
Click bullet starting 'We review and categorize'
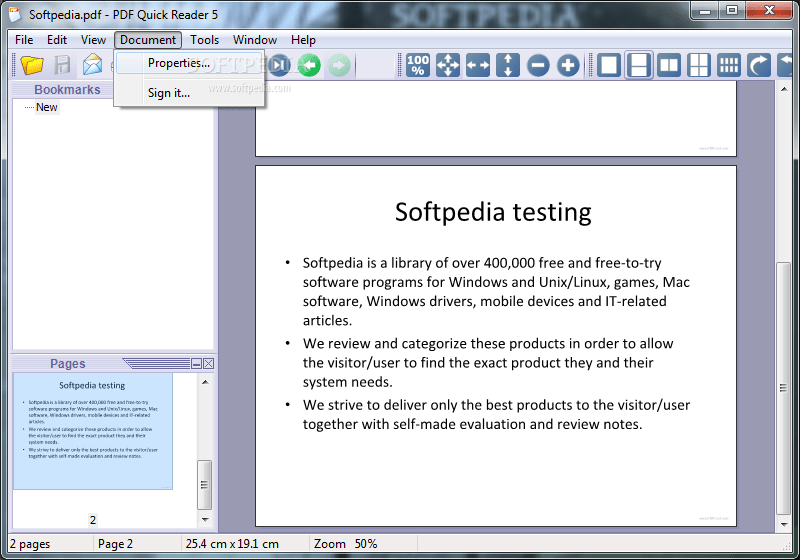488,363
